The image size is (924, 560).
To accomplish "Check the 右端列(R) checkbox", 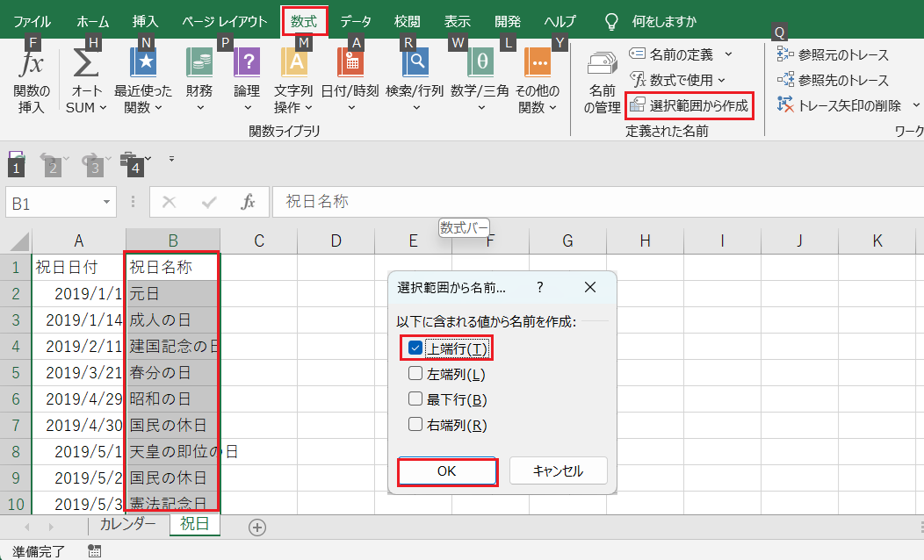I will tap(415, 425).
